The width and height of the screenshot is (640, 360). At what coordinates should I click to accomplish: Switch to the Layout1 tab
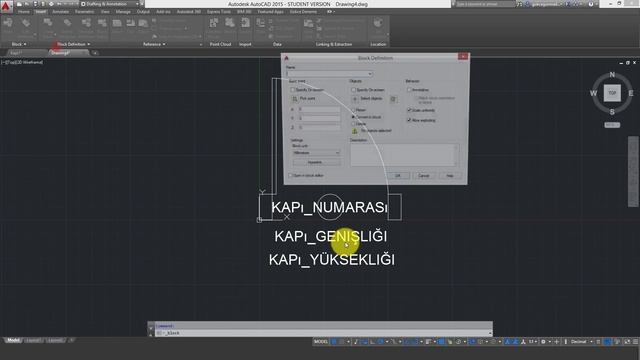pyautogui.click(x=33, y=340)
